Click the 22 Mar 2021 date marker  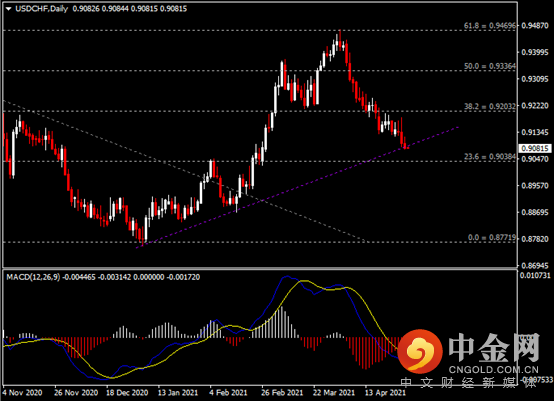point(334,393)
